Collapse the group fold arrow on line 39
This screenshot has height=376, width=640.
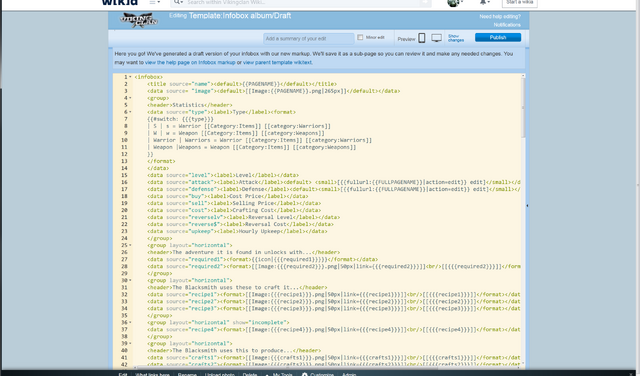point(130,344)
